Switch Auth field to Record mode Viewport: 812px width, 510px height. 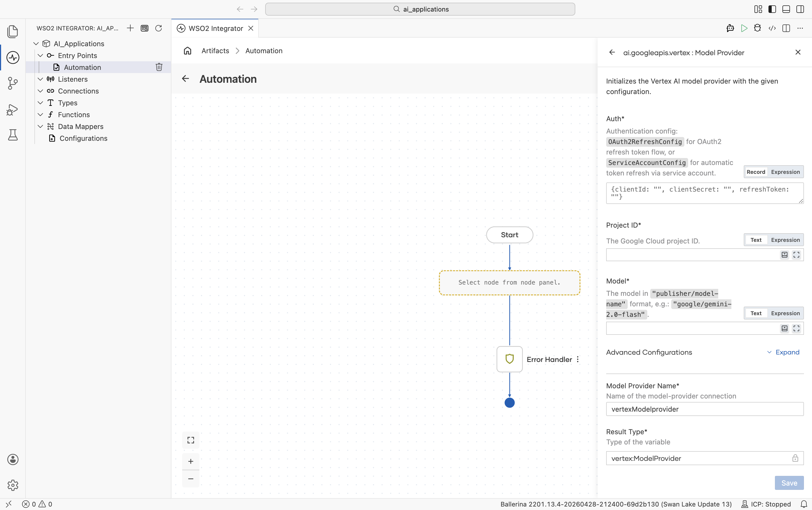[x=756, y=172]
